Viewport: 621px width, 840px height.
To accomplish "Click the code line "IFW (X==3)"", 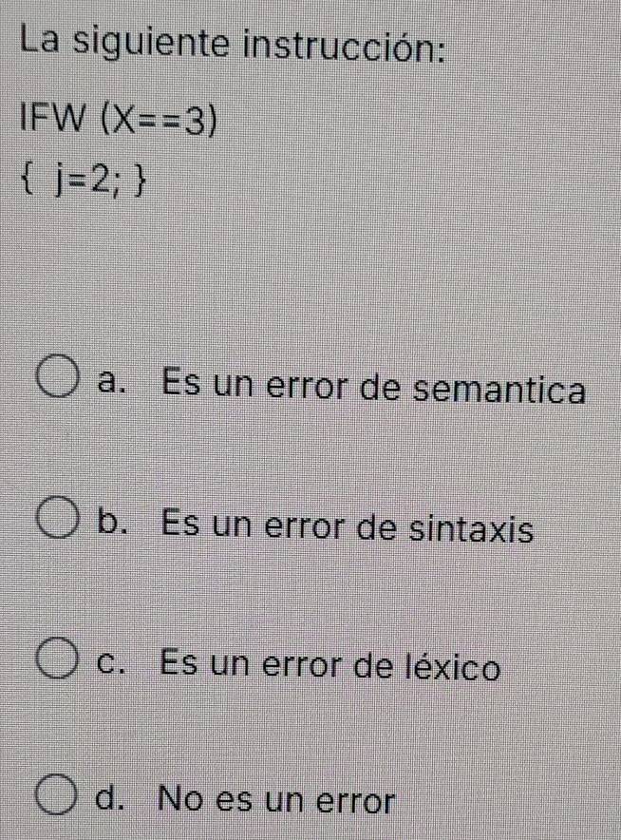I will click(119, 120).
